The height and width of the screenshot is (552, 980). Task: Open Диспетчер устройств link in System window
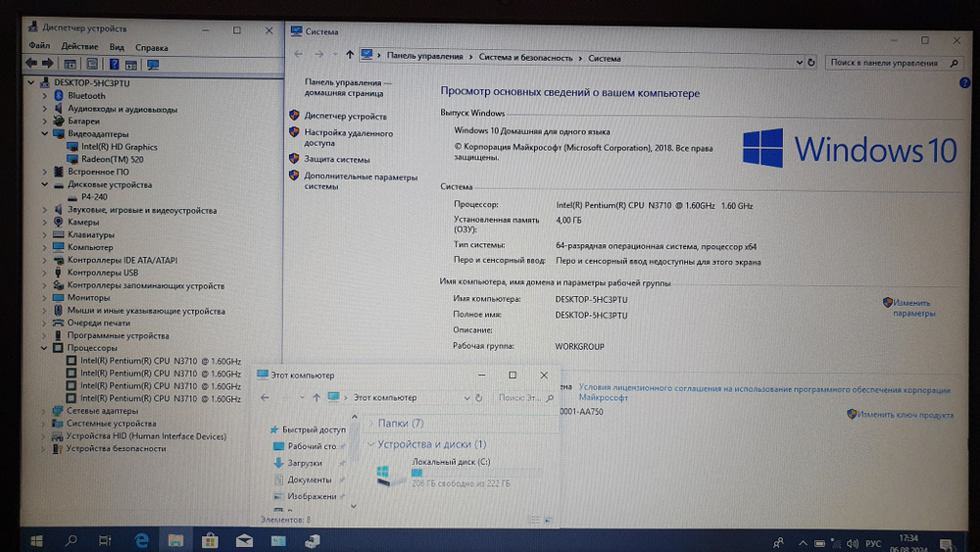pyautogui.click(x=345, y=117)
